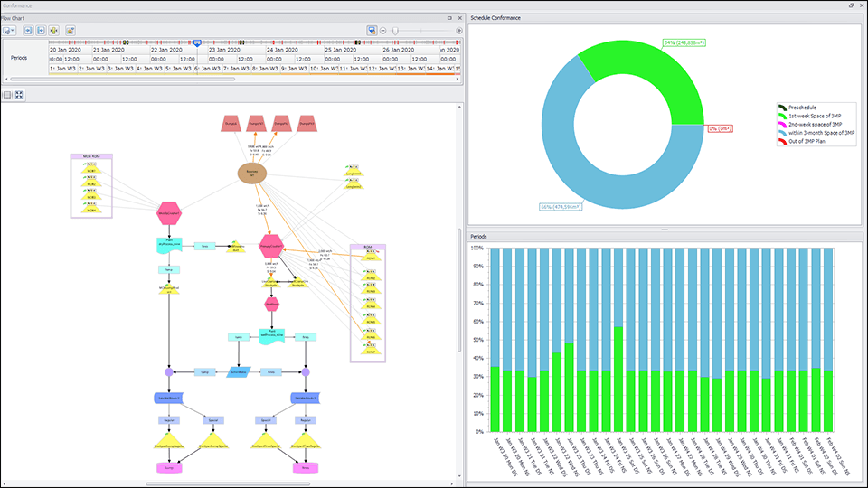Click the zoom out minus button
868x488 pixels.
(383, 31)
